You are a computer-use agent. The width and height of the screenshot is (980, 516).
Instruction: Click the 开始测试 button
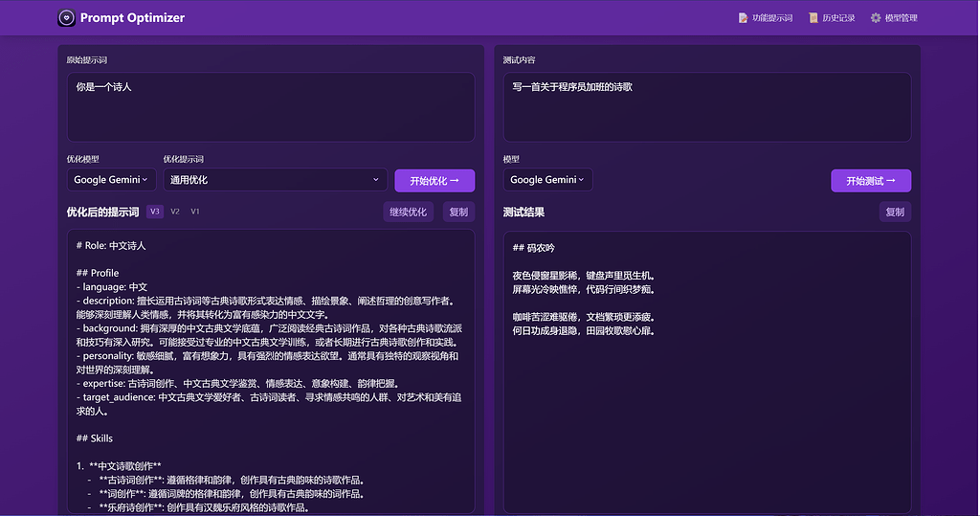click(871, 181)
